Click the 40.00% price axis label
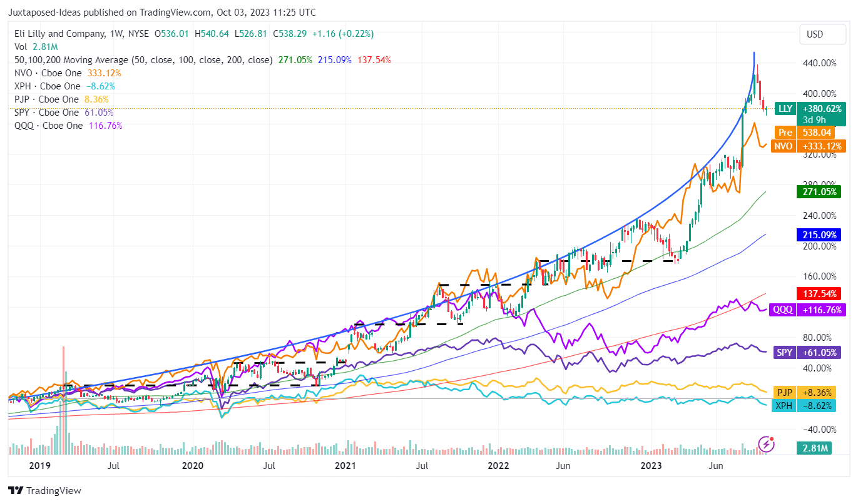Screen dimensions: 858x504 (x=819, y=368)
